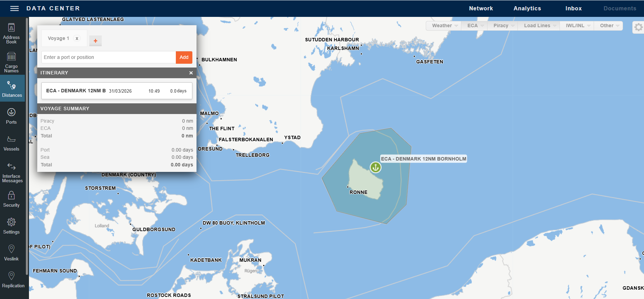Click the FEHMARN SOUND label
Viewport: 644px width, 299px height.
[x=55, y=271]
